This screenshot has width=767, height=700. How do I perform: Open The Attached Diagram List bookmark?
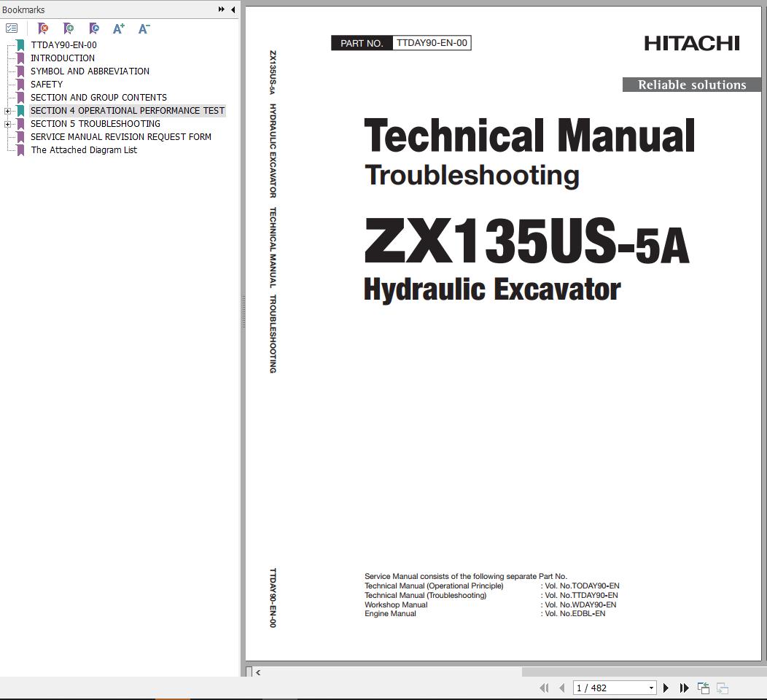(x=84, y=150)
